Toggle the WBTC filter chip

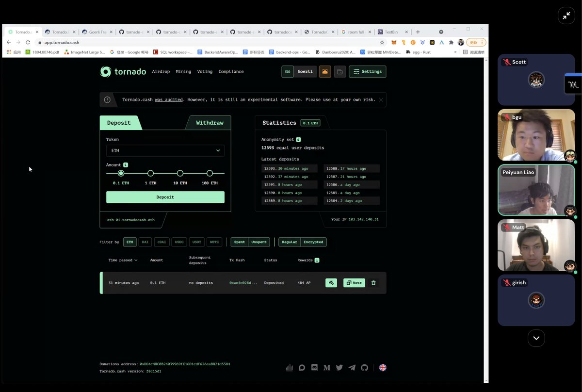click(214, 242)
